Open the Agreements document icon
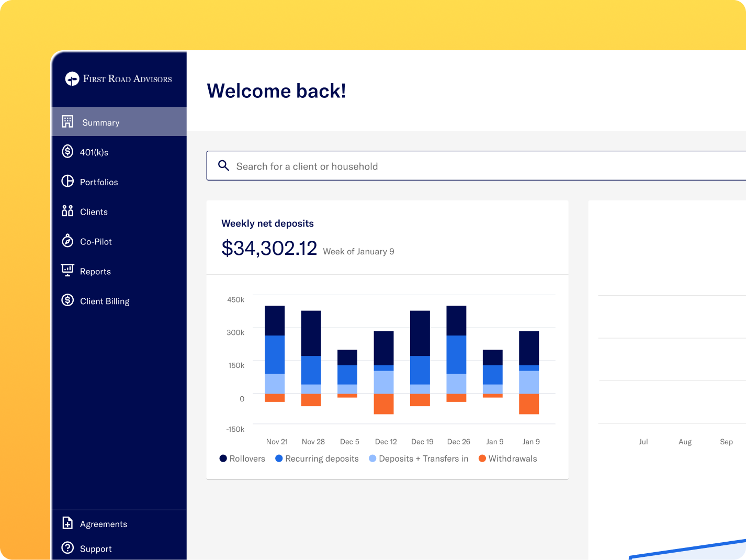746x560 pixels. 67,523
